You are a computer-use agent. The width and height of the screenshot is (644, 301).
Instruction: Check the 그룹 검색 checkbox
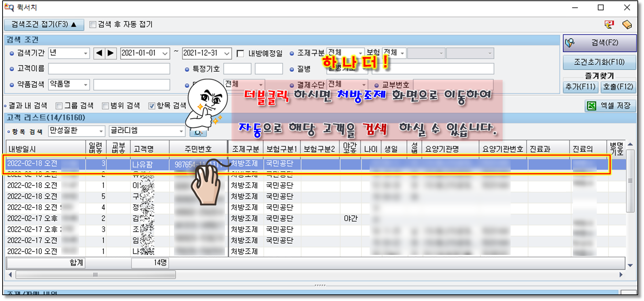tap(59, 106)
